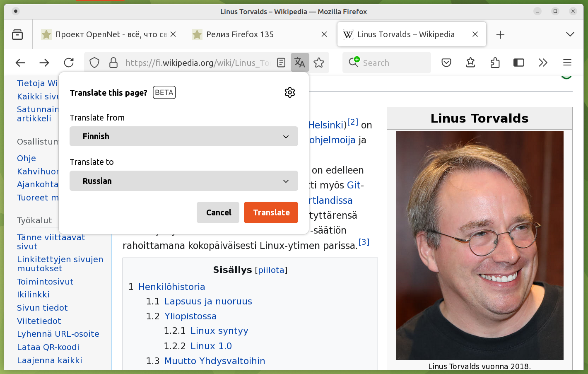Cancel the translation prompt
588x374 pixels.
click(218, 212)
